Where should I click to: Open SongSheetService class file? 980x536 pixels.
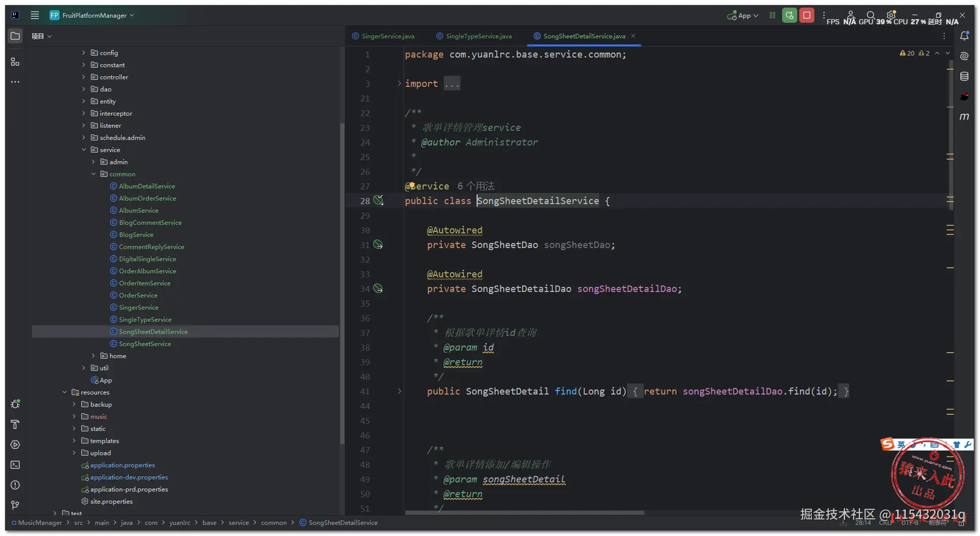(x=145, y=344)
